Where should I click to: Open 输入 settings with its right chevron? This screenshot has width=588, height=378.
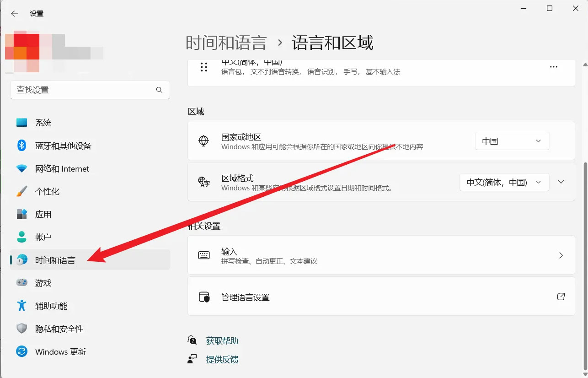point(561,255)
